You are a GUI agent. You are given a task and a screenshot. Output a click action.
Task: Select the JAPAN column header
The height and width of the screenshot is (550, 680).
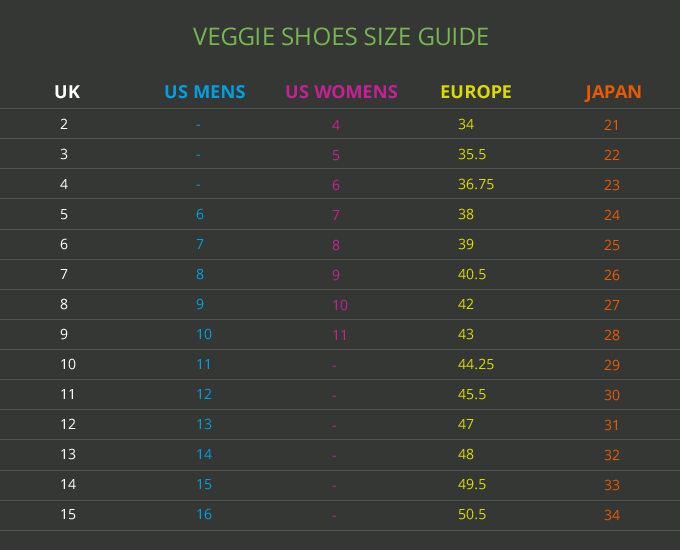click(613, 92)
